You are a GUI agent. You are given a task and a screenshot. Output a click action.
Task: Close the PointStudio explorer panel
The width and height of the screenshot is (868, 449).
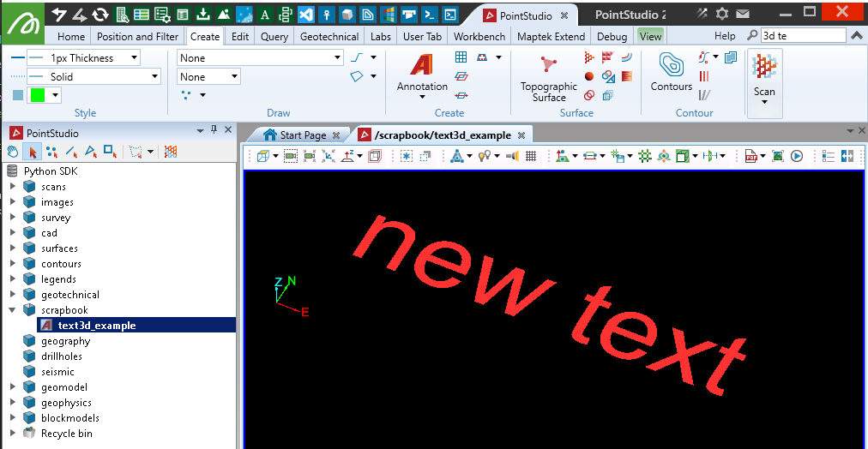click(x=227, y=130)
